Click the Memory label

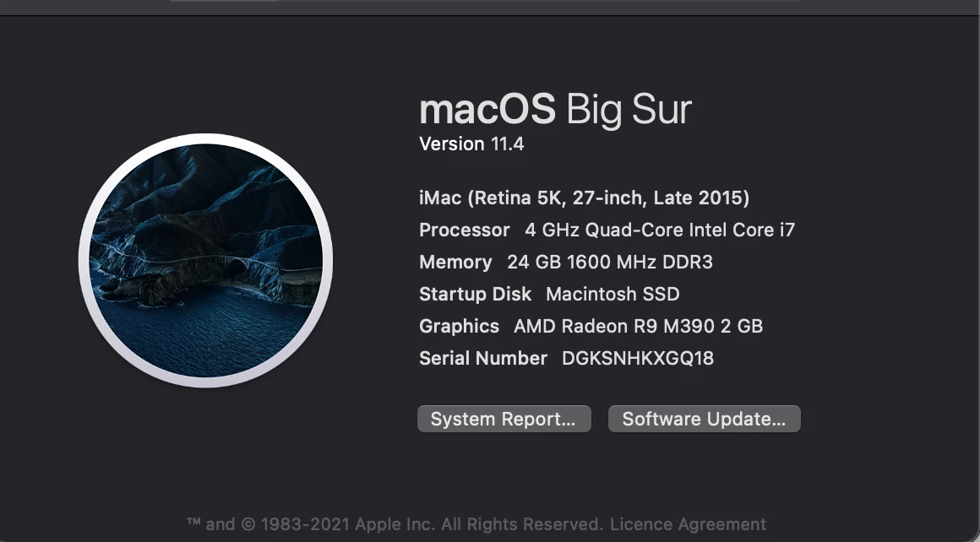(x=455, y=263)
